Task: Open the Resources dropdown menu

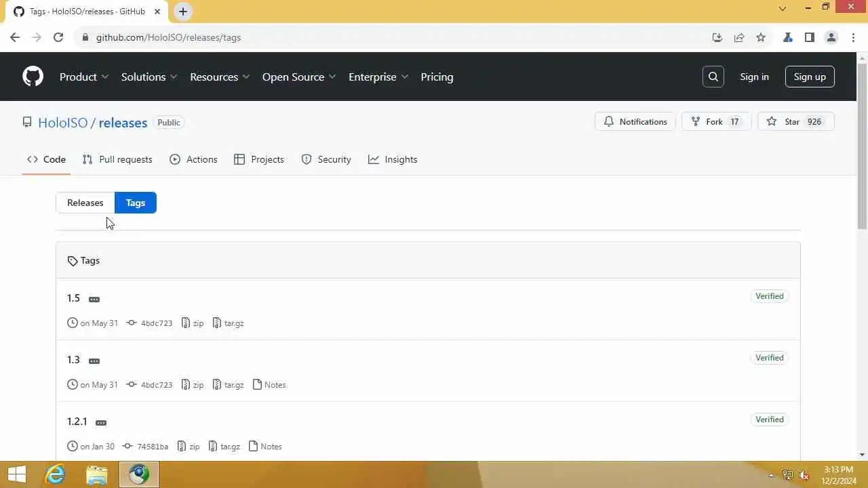Action: tap(220, 77)
